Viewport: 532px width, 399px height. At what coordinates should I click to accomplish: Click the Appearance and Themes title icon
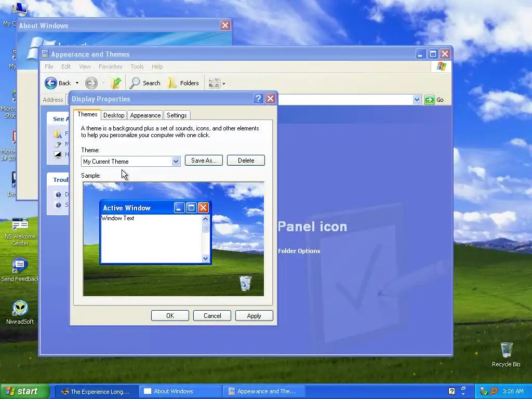(x=45, y=54)
